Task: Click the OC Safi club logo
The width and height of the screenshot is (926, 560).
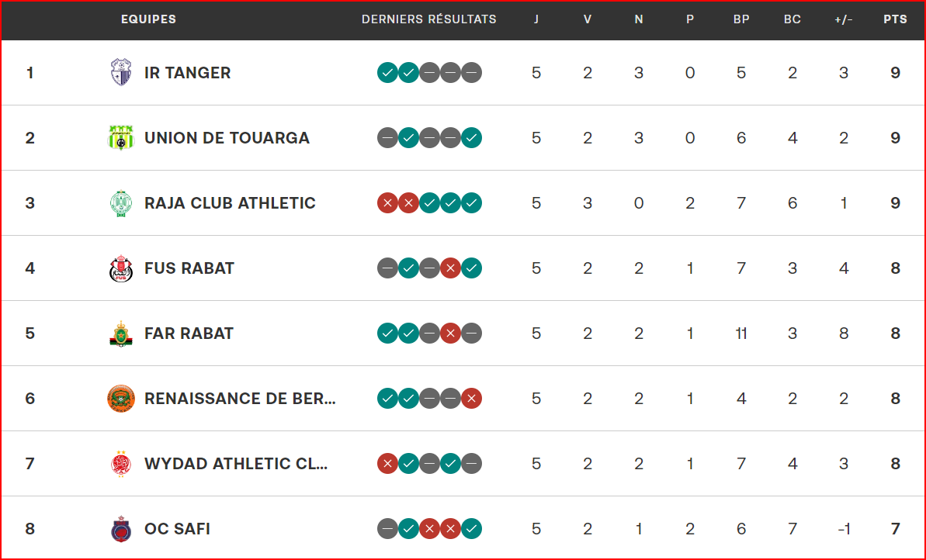Action: [121, 529]
